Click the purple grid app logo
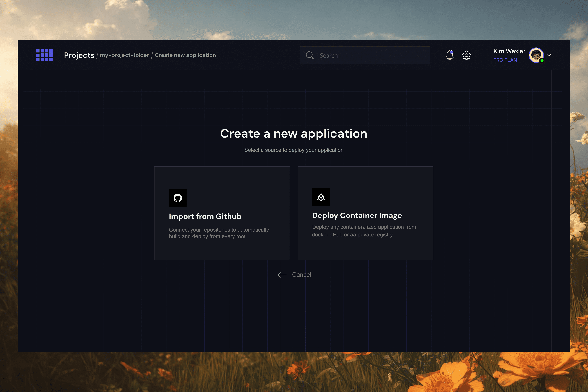Screen dimensions: 588x392 point(44,55)
